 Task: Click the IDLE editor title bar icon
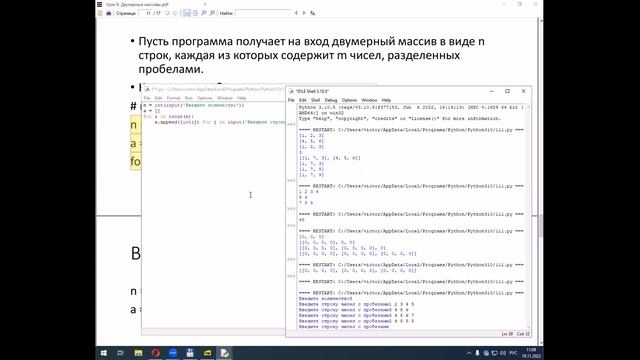[147, 89]
